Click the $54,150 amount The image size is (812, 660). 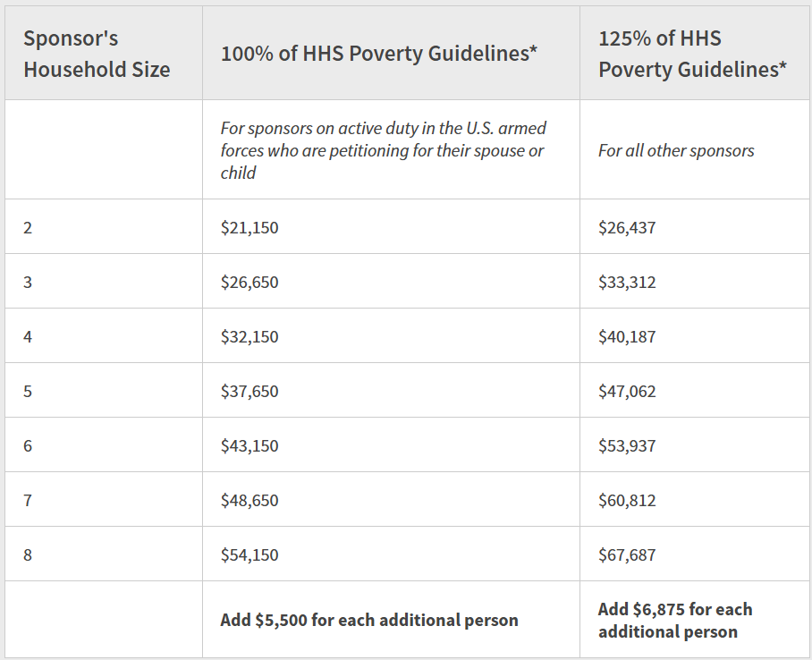point(250,554)
